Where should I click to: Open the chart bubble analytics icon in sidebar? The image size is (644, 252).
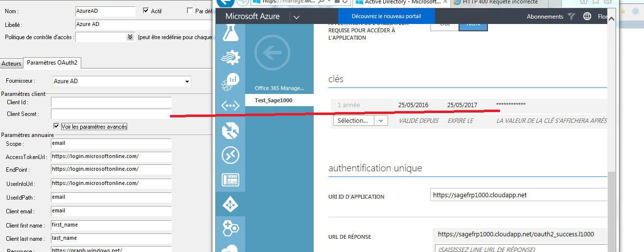(x=230, y=81)
